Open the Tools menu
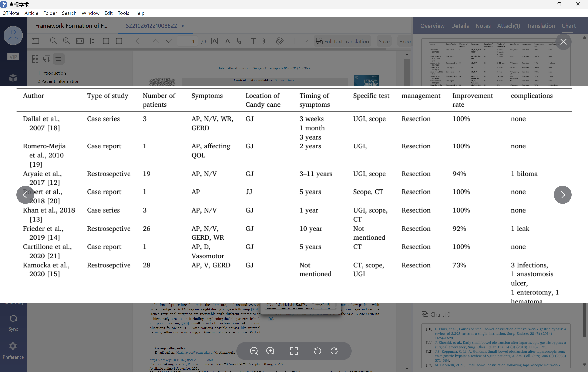588x372 pixels. coord(123,13)
